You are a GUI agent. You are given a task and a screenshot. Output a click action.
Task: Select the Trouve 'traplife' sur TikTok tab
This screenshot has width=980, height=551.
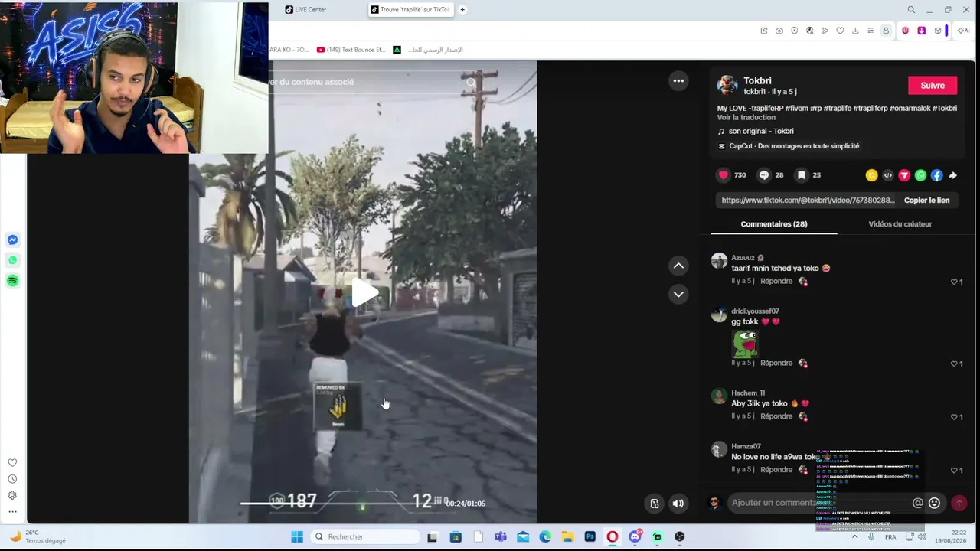tap(410, 10)
